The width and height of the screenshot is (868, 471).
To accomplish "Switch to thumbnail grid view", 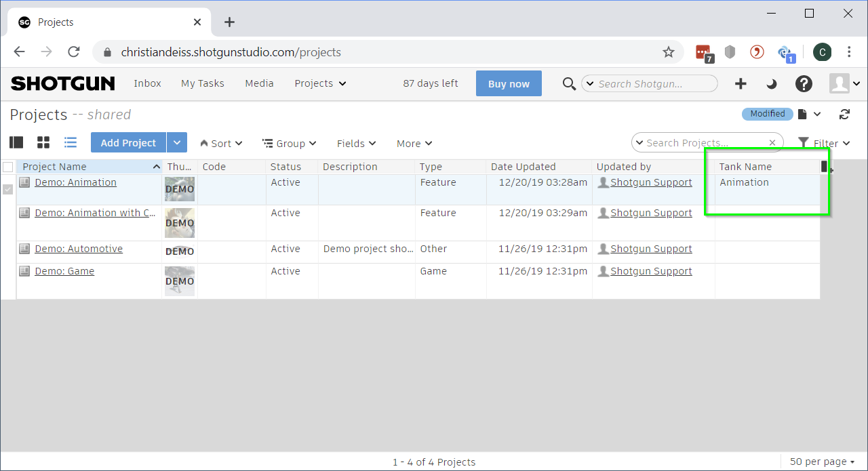I will tap(43, 142).
